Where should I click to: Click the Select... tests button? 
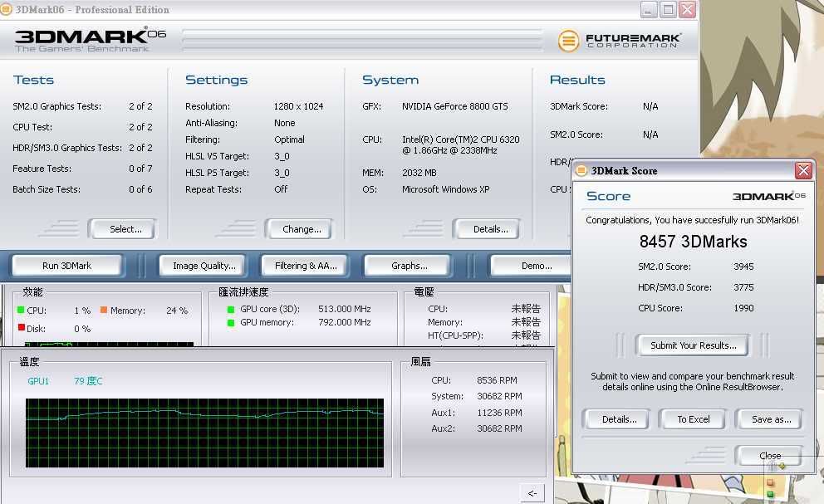(122, 229)
